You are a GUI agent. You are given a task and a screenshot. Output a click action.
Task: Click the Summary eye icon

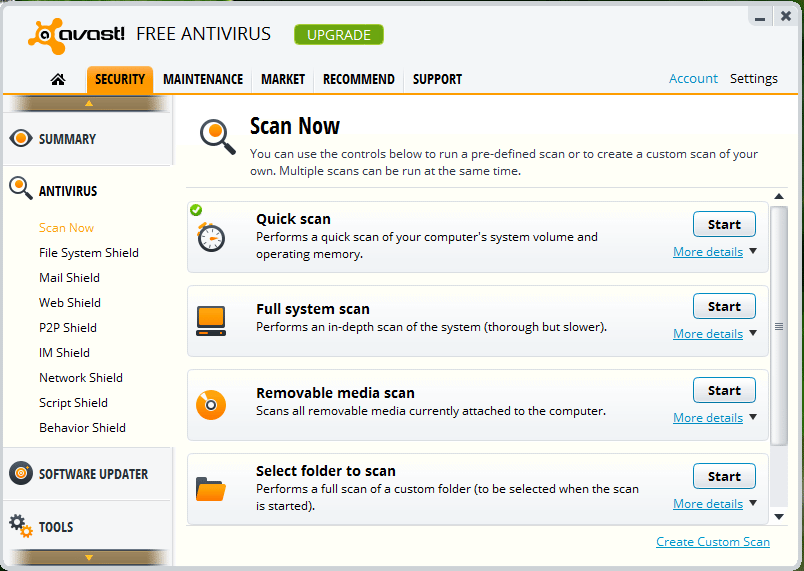[x=20, y=139]
